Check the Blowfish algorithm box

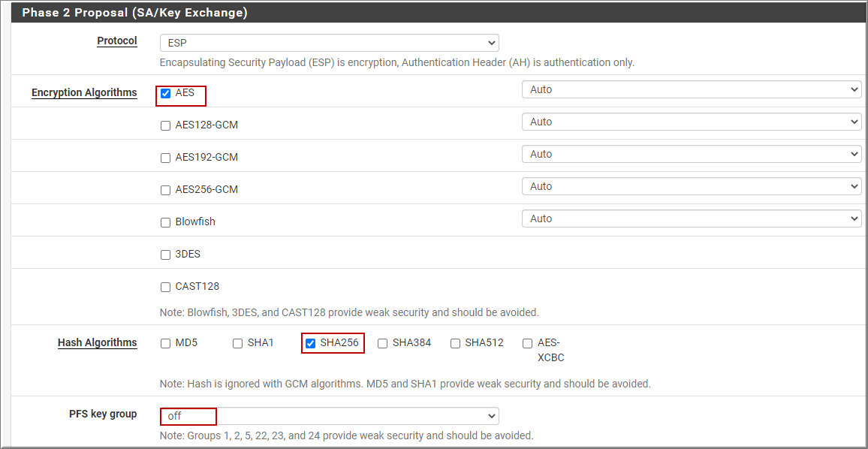(165, 222)
